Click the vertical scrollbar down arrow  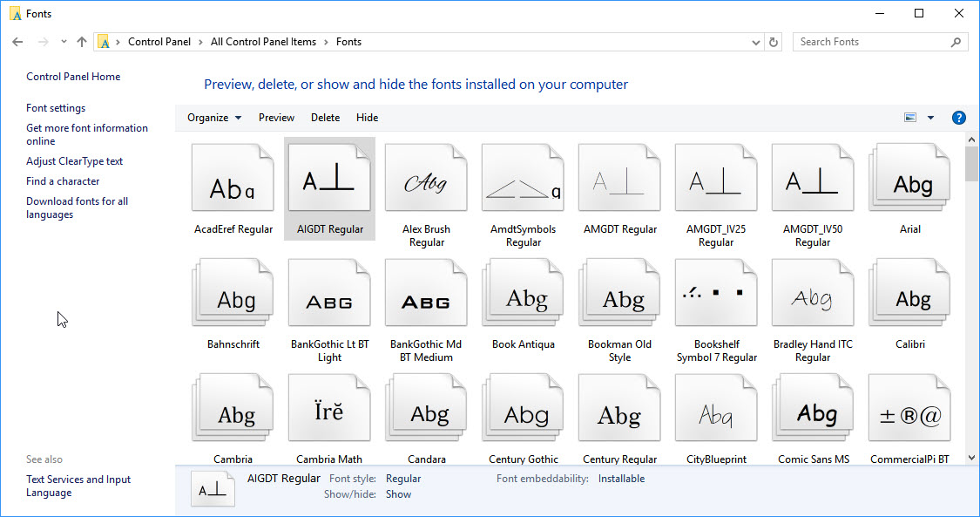pos(971,458)
